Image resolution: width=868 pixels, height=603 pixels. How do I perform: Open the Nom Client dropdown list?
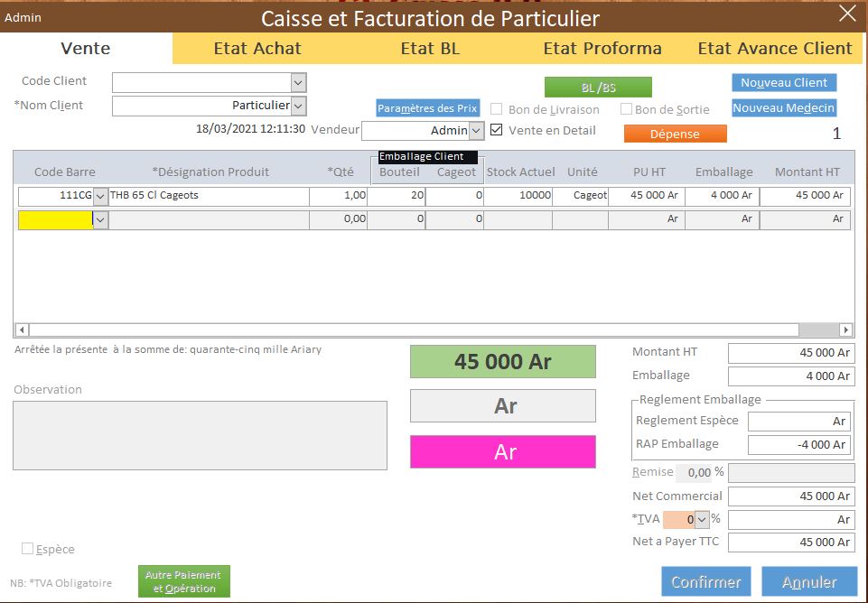(x=299, y=106)
